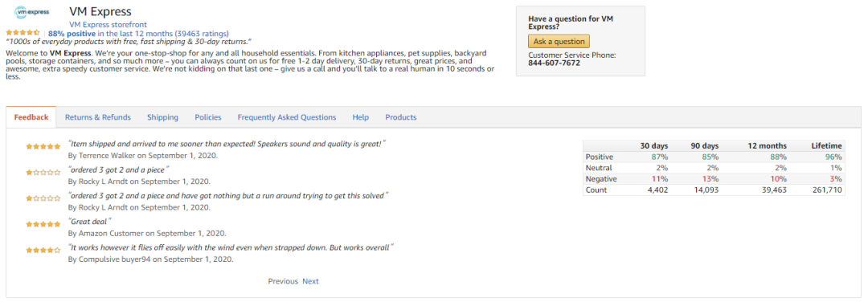
Task: Click one-star rating on 'run around' review
Action: 43,198
